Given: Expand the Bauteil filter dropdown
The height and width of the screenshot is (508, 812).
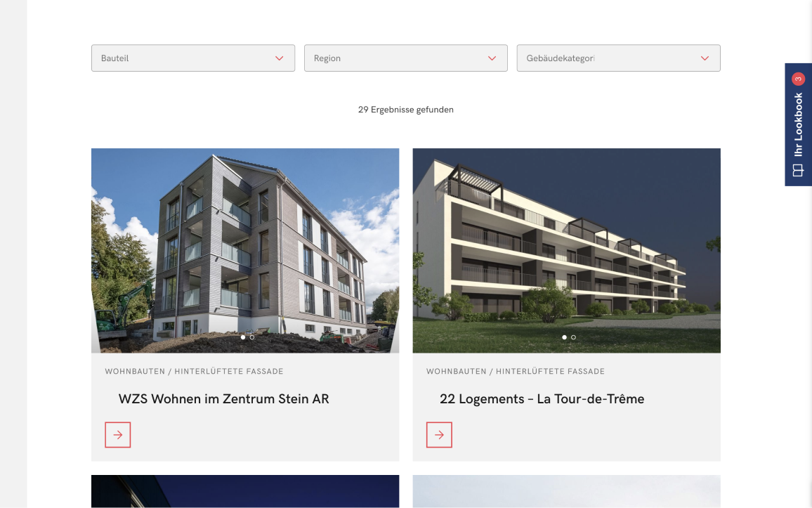Looking at the screenshot, I should click(193, 58).
